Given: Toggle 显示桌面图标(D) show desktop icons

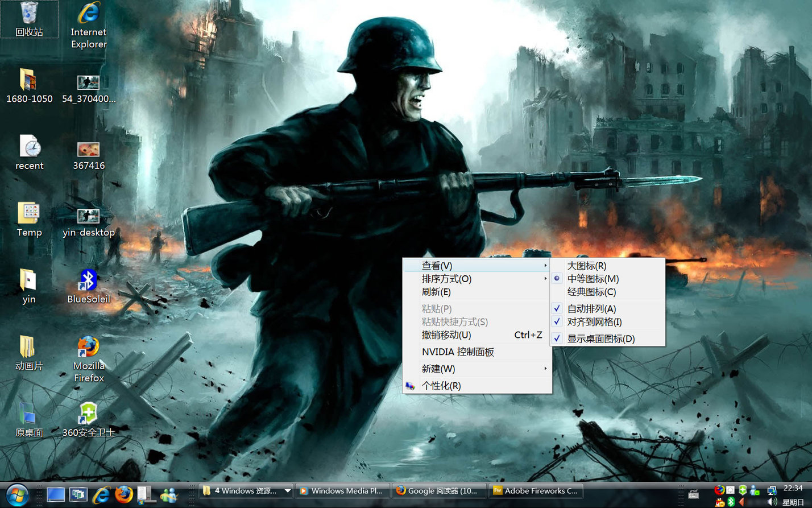Looking at the screenshot, I should (x=607, y=338).
